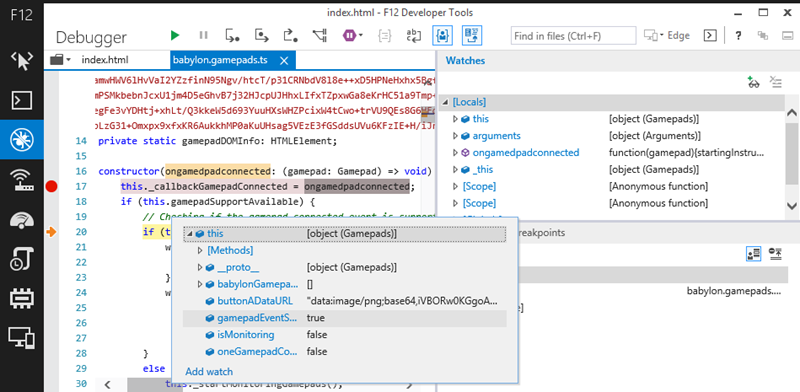Screen dimensions: 800x392
Task: Click the Step out button
Action: pyautogui.click(x=290, y=35)
